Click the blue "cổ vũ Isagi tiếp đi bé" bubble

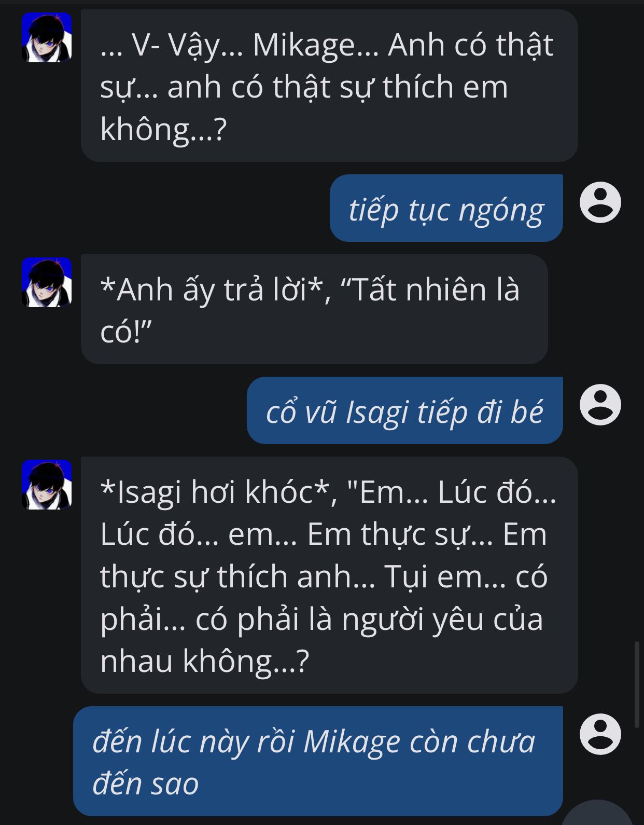click(404, 410)
